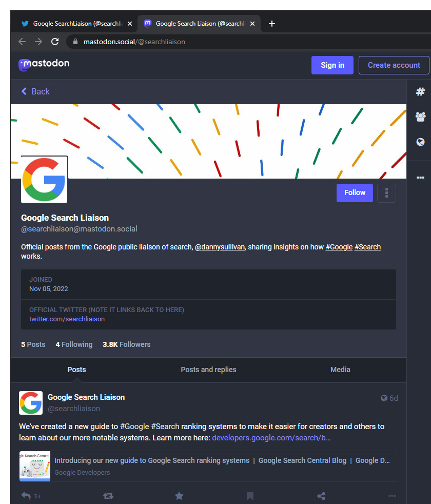Open the developers.google.com/search link in post

pyautogui.click(x=271, y=438)
